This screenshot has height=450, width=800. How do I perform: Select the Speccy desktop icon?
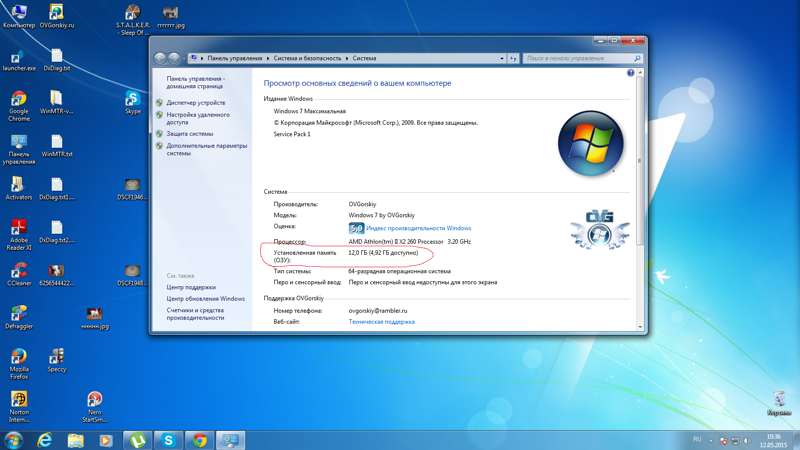[57, 360]
